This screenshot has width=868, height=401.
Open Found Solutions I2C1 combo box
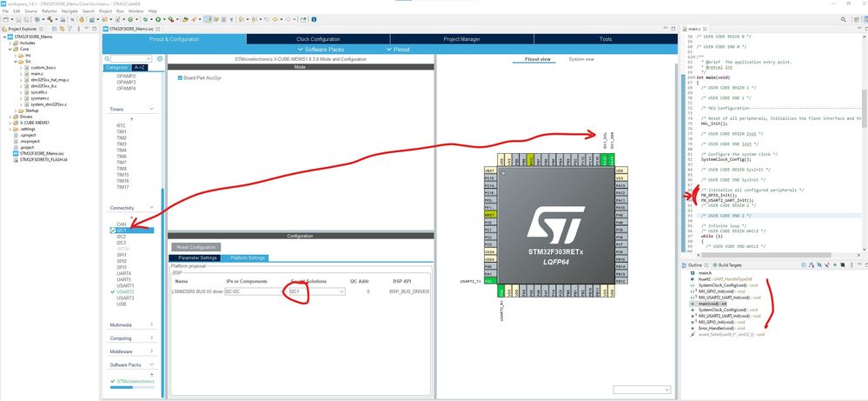[x=316, y=291]
